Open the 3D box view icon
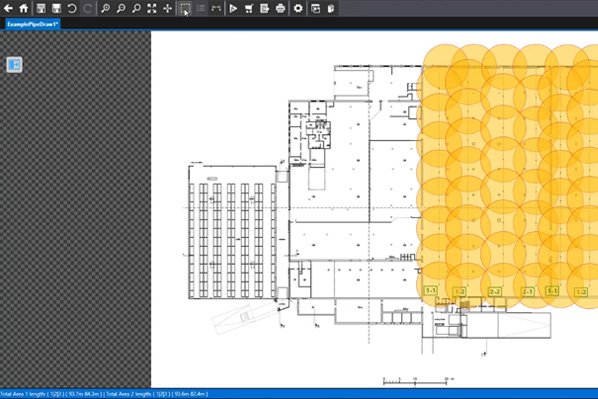 (331, 8)
